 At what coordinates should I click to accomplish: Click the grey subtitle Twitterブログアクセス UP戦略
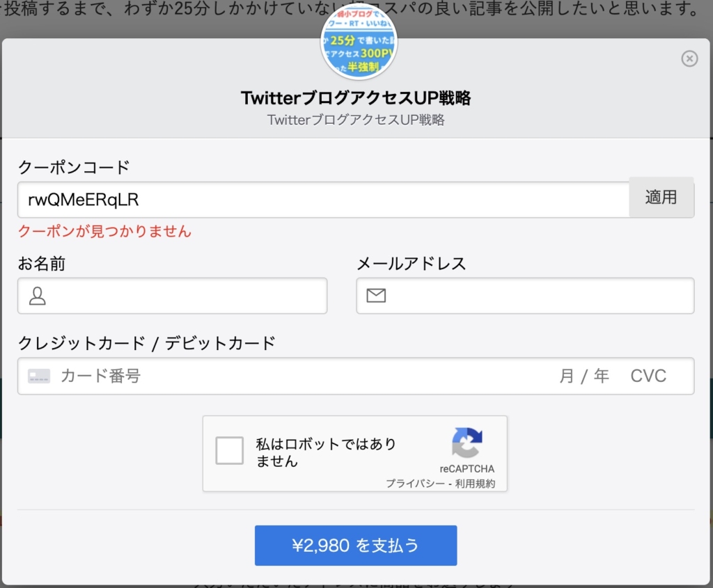[x=356, y=120]
